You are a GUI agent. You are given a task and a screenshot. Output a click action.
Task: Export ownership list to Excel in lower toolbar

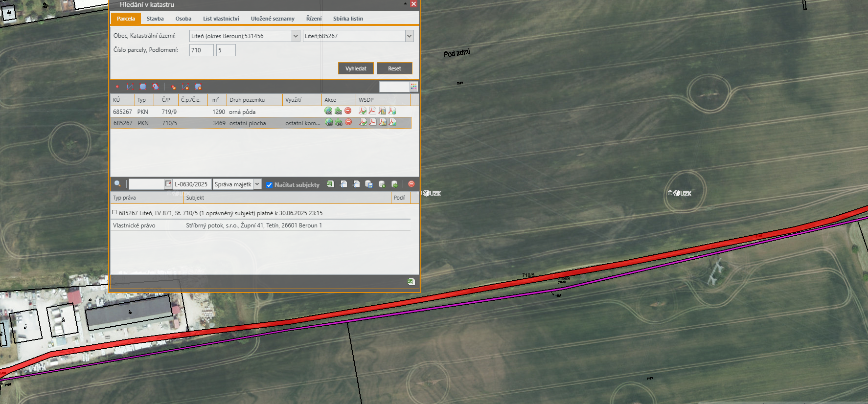pyautogui.click(x=330, y=184)
